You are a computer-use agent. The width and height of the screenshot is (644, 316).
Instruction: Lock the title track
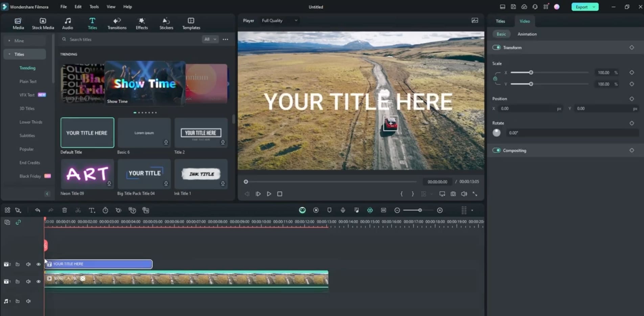[x=18, y=264]
